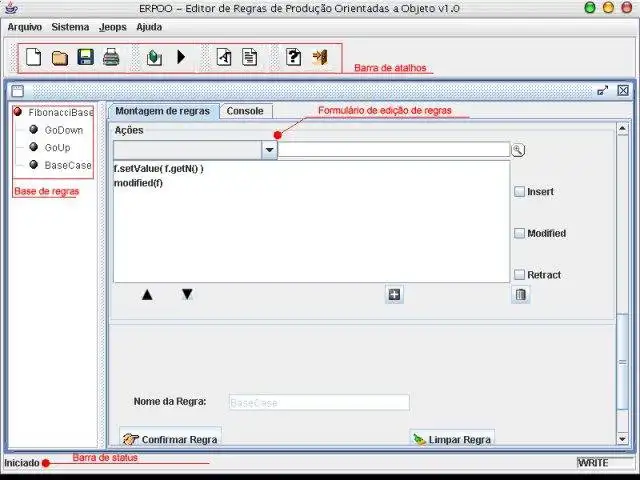
Task: Click the magnifier icon beside the action field
Action: click(518, 150)
